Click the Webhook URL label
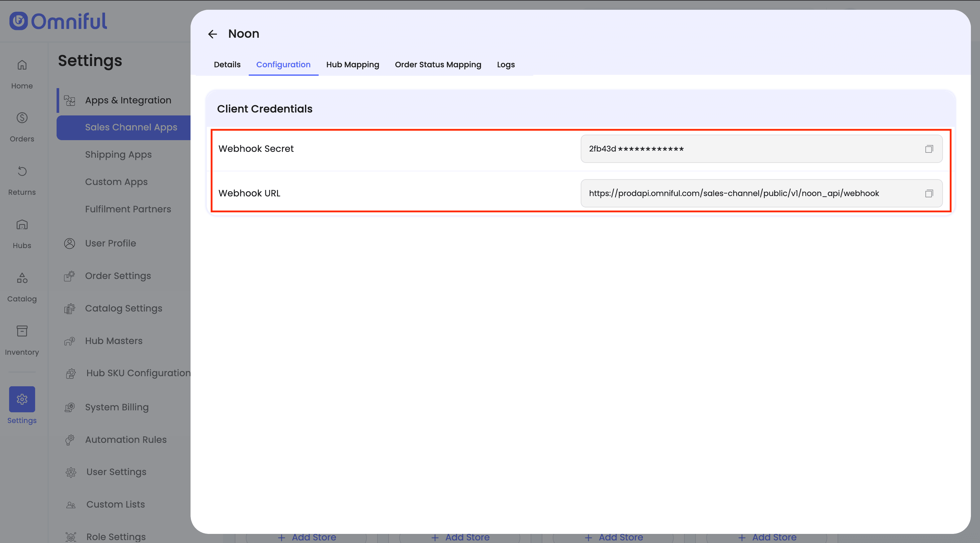Screen dimensions: 980x543 pyautogui.click(x=249, y=193)
